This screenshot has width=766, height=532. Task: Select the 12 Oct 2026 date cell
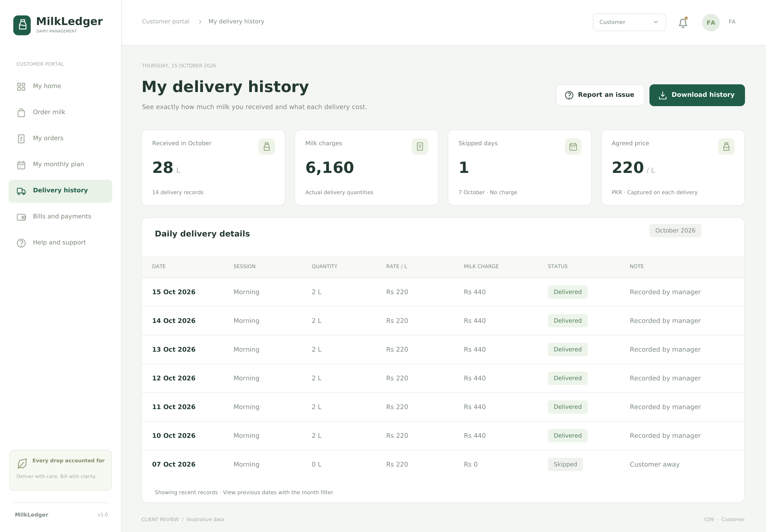coord(174,378)
